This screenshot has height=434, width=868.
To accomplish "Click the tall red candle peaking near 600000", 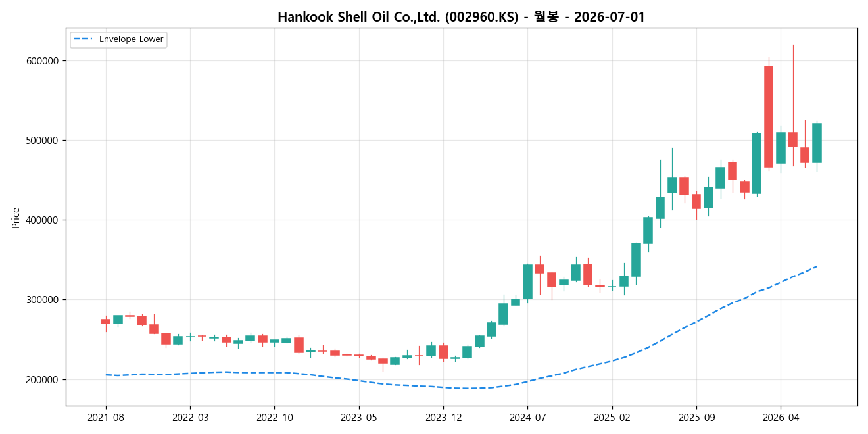I will (769, 116).
